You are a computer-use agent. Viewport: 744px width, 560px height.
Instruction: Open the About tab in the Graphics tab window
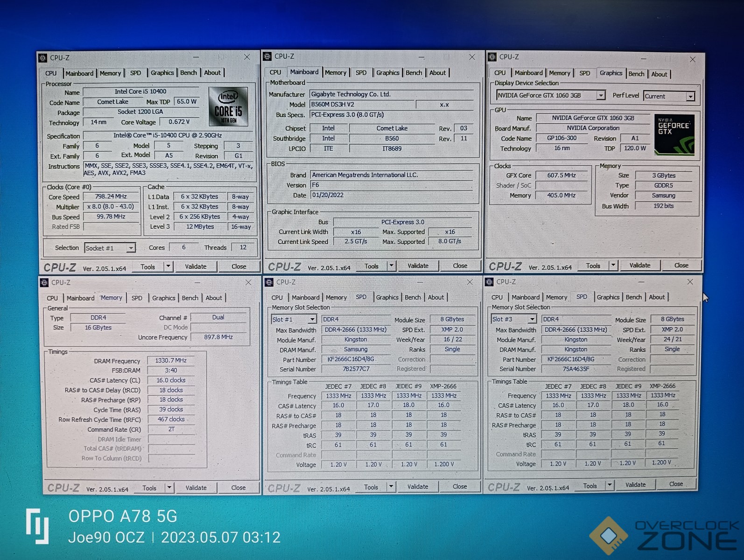coord(659,74)
